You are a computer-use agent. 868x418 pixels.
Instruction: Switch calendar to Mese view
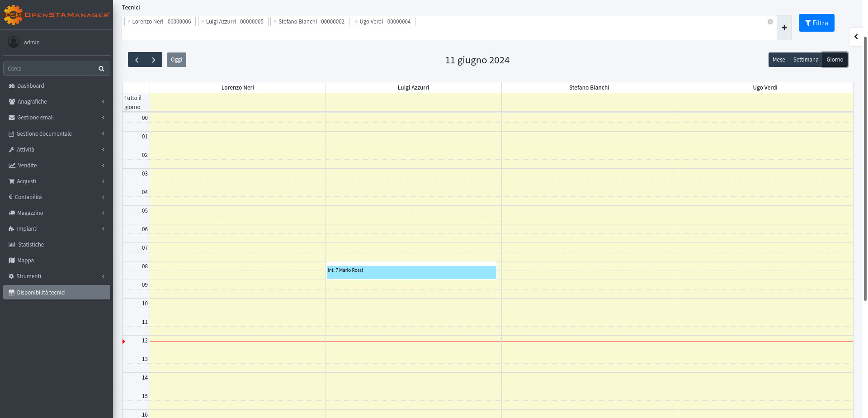pyautogui.click(x=778, y=60)
